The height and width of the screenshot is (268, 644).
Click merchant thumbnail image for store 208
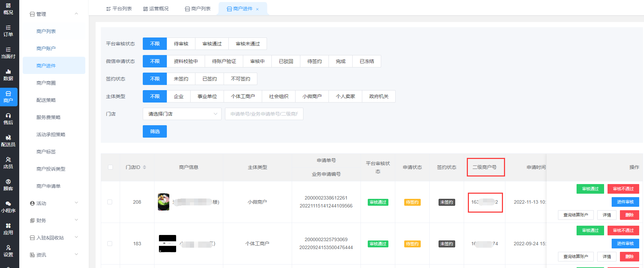coord(163,202)
